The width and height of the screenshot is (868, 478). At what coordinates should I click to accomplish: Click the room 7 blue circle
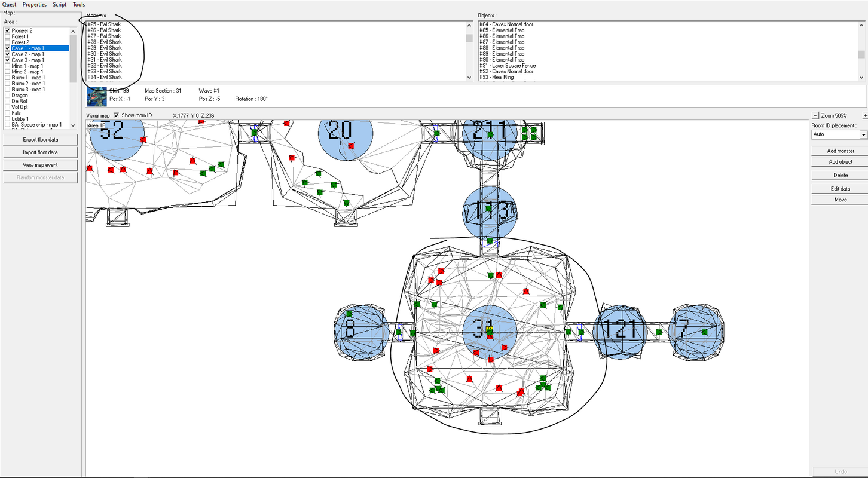696,332
